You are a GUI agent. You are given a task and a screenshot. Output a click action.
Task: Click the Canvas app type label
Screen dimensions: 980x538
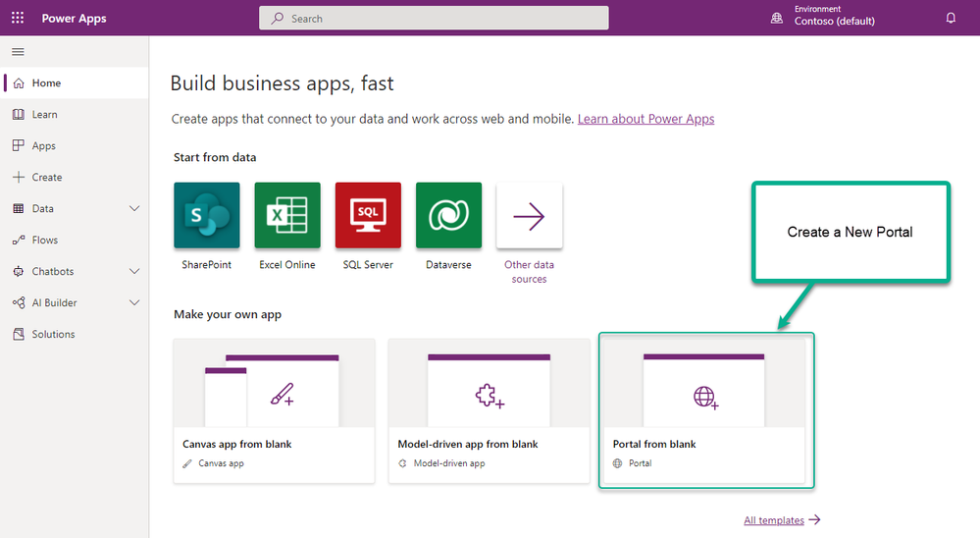(x=222, y=463)
